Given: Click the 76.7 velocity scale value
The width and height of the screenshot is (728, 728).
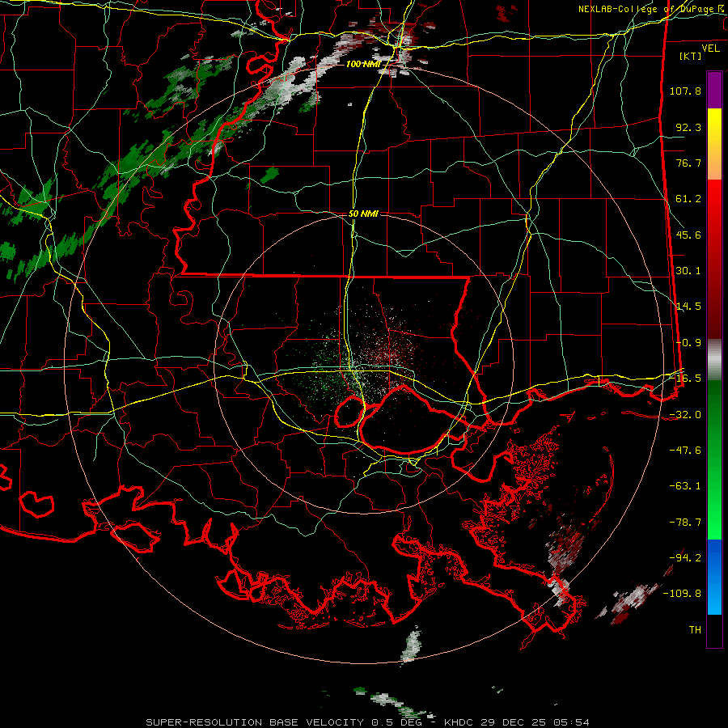Looking at the screenshot, I should 688,163.
